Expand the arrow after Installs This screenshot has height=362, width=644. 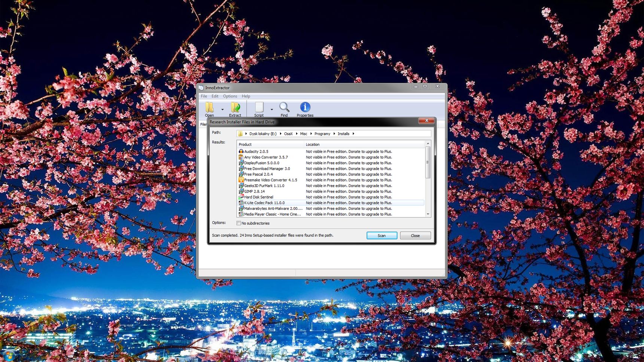click(x=353, y=134)
